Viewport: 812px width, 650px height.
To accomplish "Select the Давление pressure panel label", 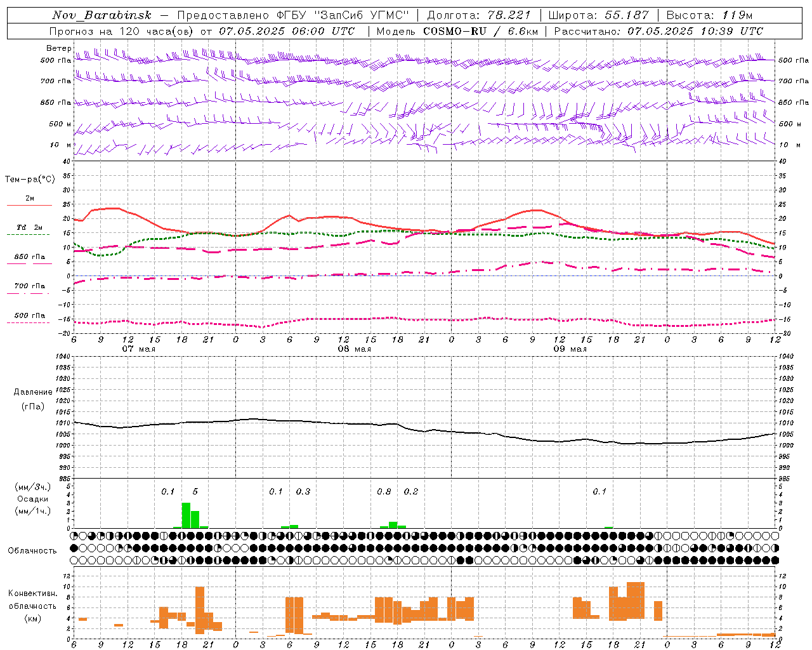I will coord(33,392).
